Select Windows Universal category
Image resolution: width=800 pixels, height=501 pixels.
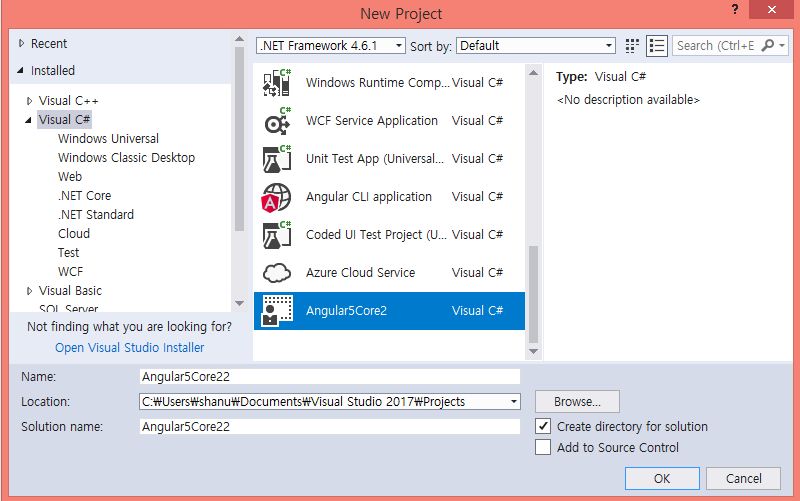(x=108, y=138)
